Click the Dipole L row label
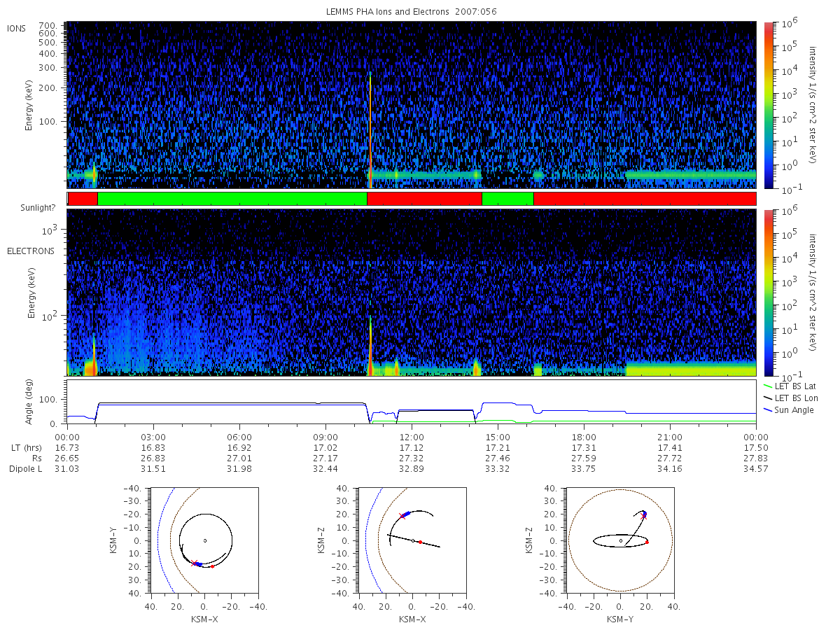Screen dimensions: 840x630 click(x=25, y=468)
